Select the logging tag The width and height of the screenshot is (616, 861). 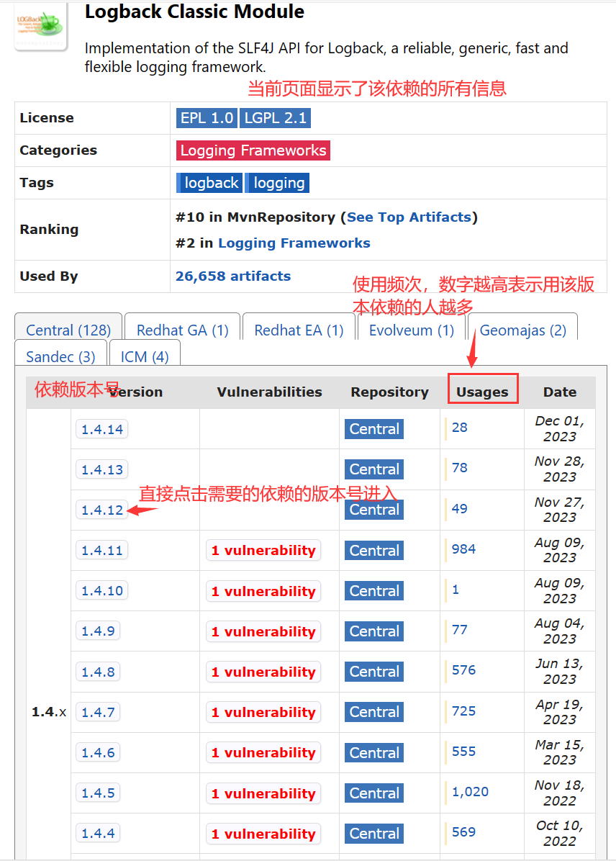277,183
